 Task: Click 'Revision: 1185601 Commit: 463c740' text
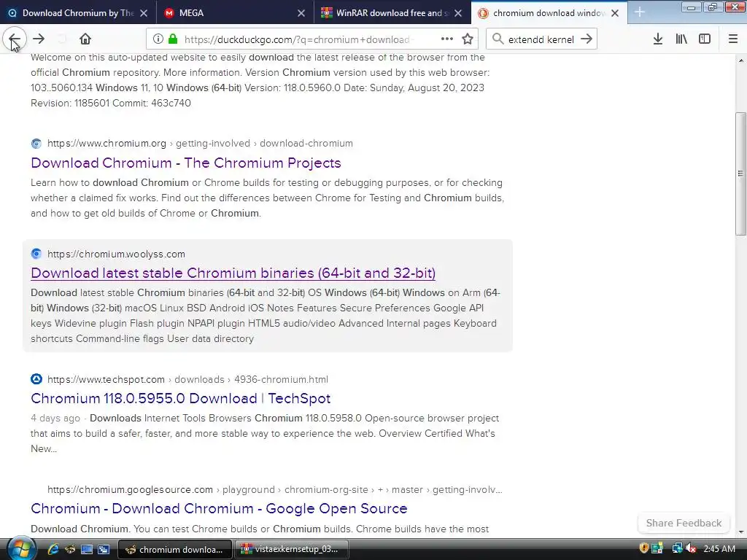tap(111, 103)
